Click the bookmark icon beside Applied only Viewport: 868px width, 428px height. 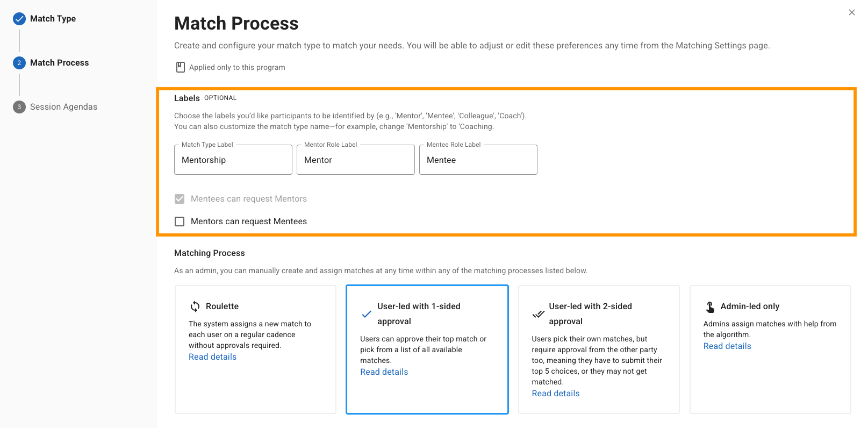click(x=181, y=67)
